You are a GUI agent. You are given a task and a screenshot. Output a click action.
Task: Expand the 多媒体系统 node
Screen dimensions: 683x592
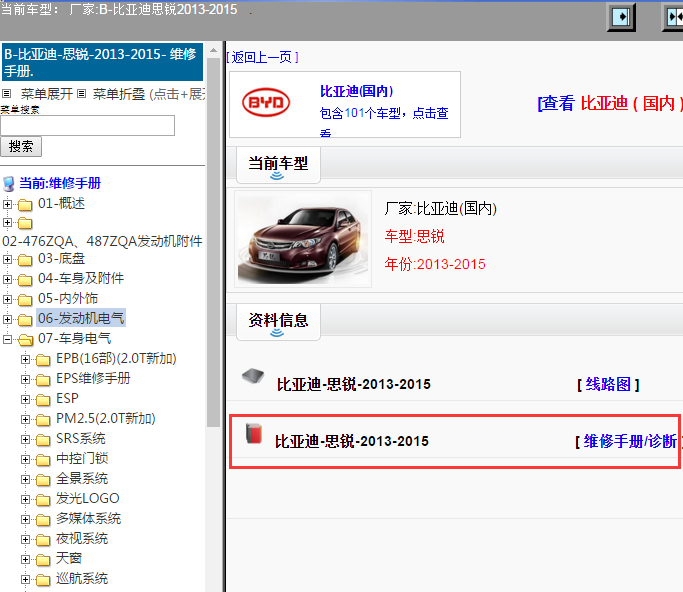click(x=25, y=520)
